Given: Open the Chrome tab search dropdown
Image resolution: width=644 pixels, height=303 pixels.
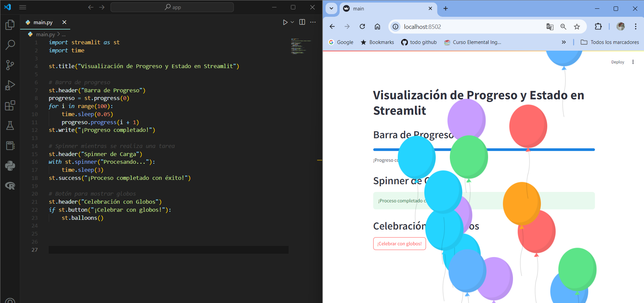Looking at the screenshot, I should point(331,8).
